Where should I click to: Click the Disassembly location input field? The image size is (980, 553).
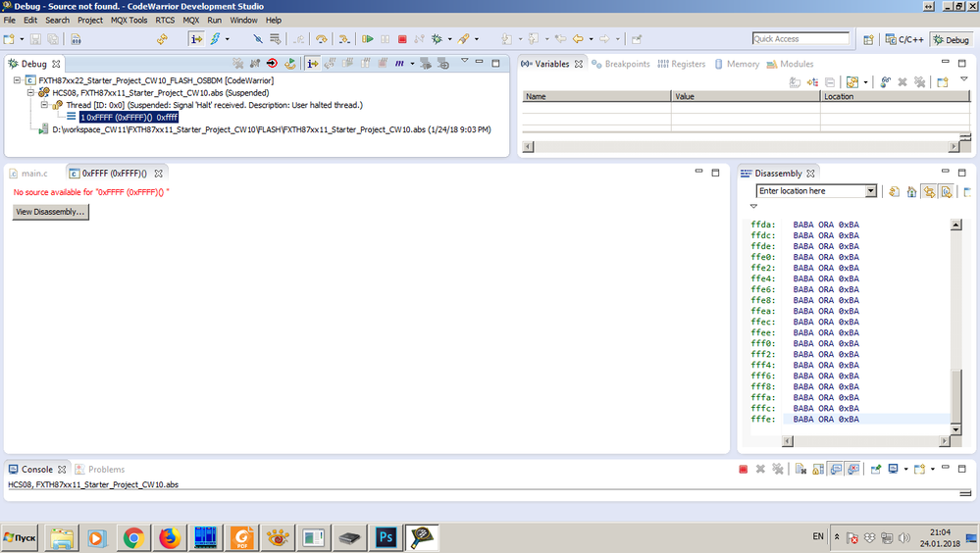click(x=810, y=190)
